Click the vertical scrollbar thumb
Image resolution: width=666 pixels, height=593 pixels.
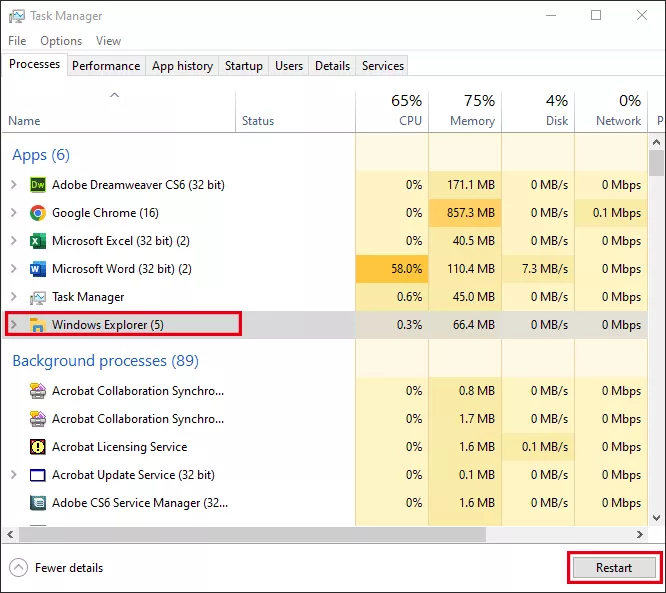click(656, 163)
